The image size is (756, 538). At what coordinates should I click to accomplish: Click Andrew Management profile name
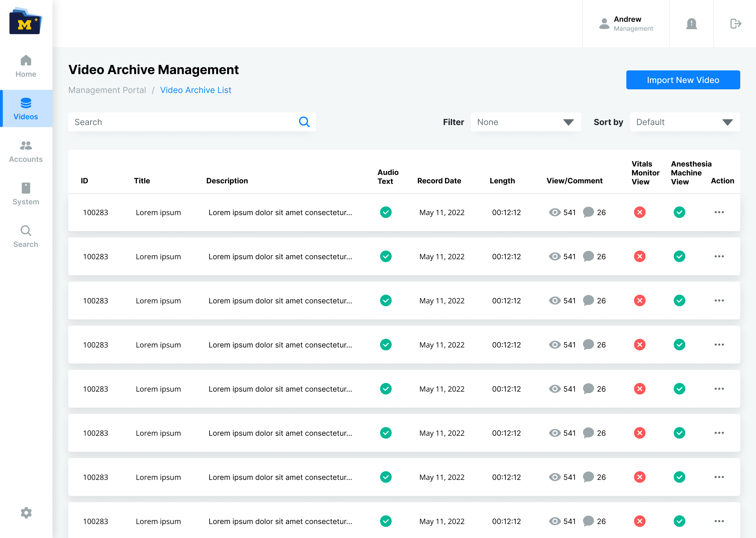[633, 24]
